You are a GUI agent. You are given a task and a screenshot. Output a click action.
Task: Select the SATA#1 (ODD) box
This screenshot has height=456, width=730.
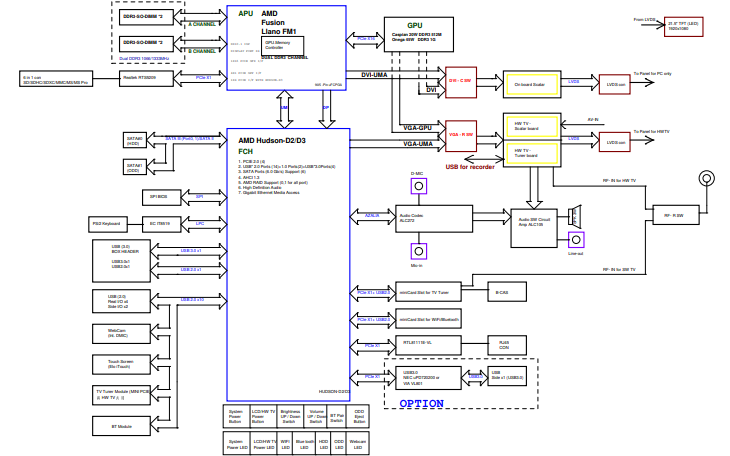coord(135,167)
